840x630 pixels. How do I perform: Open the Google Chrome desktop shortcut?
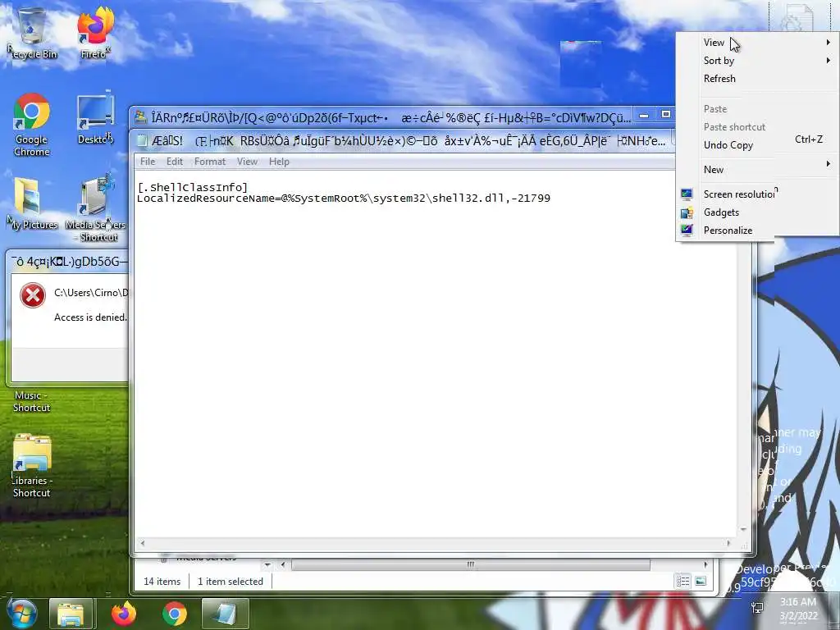(x=32, y=126)
